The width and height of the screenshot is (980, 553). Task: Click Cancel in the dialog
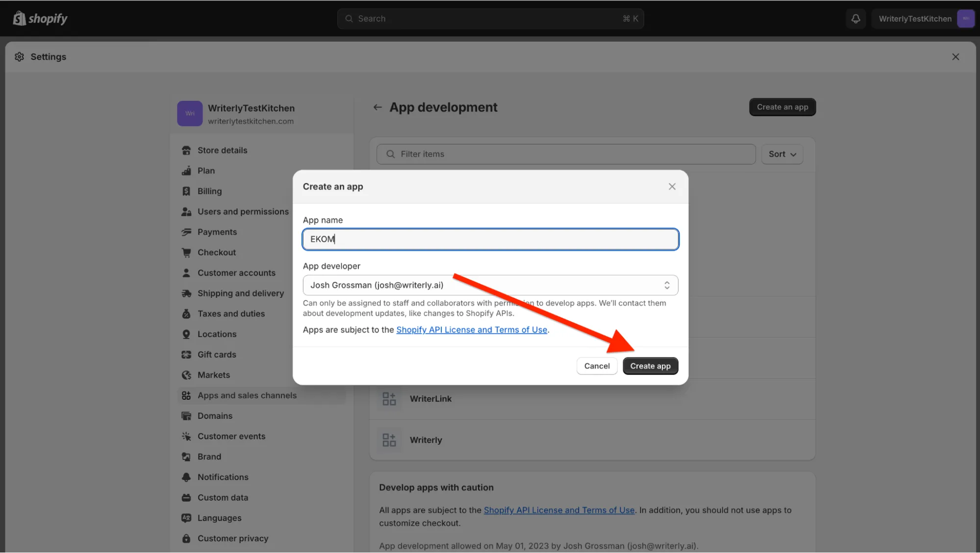pos(597,366)
